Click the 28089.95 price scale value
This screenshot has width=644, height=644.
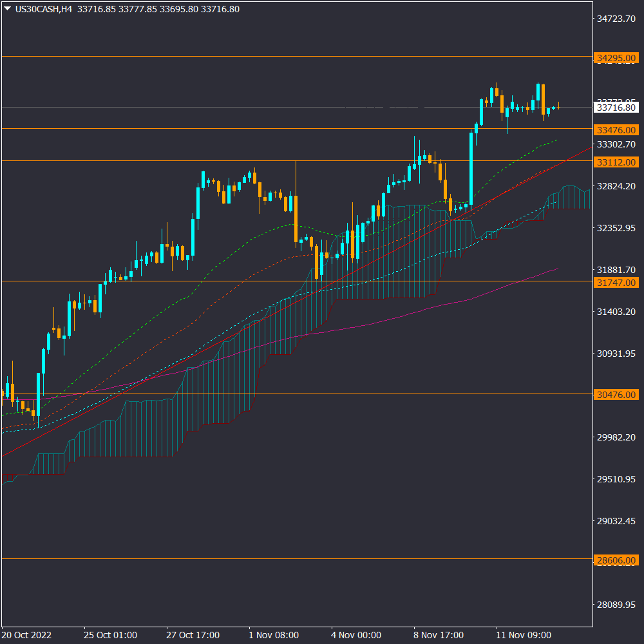click(616, 605)
